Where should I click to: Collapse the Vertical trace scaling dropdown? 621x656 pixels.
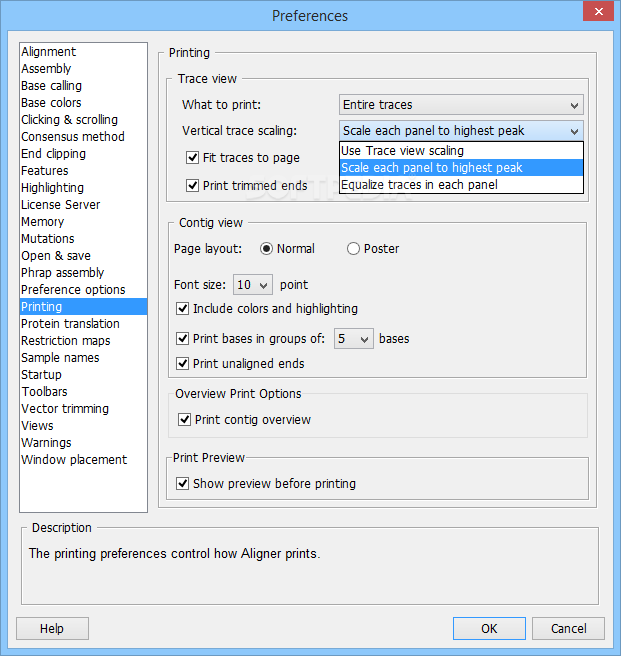pos(461,131)
